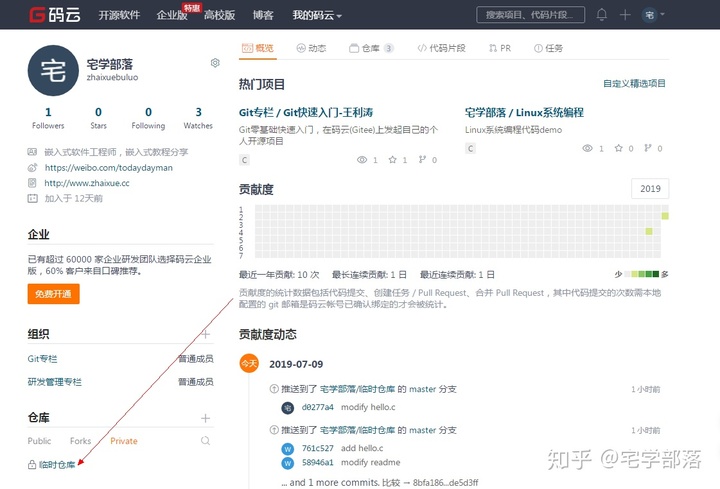Click the avatar next to commit 761c527
720x489 pixels.
(287, 449)
